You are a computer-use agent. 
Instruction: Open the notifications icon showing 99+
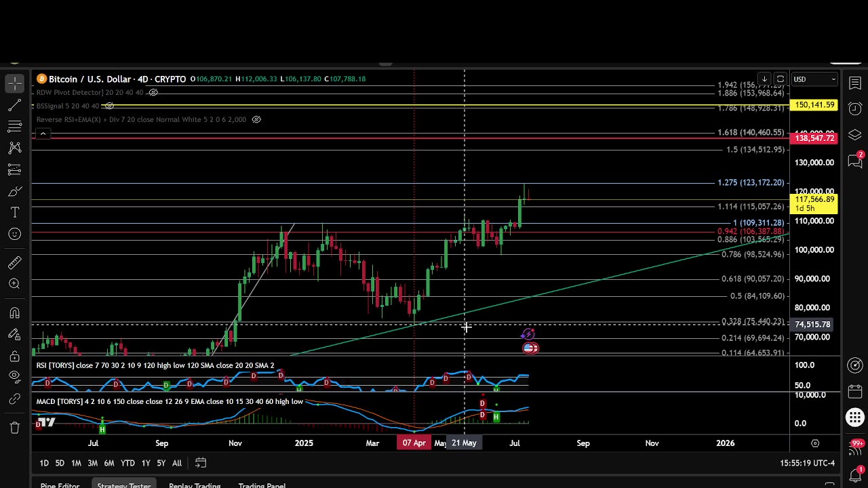856,448
